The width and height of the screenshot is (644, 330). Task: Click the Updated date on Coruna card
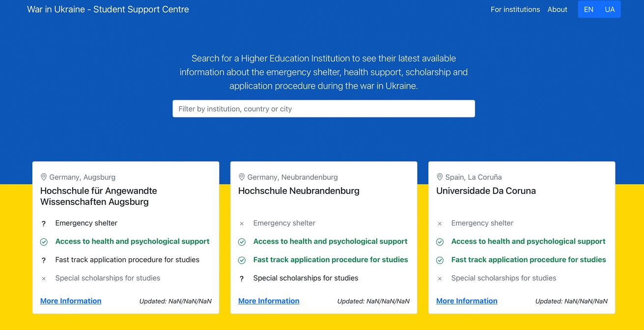pos(571,302)
